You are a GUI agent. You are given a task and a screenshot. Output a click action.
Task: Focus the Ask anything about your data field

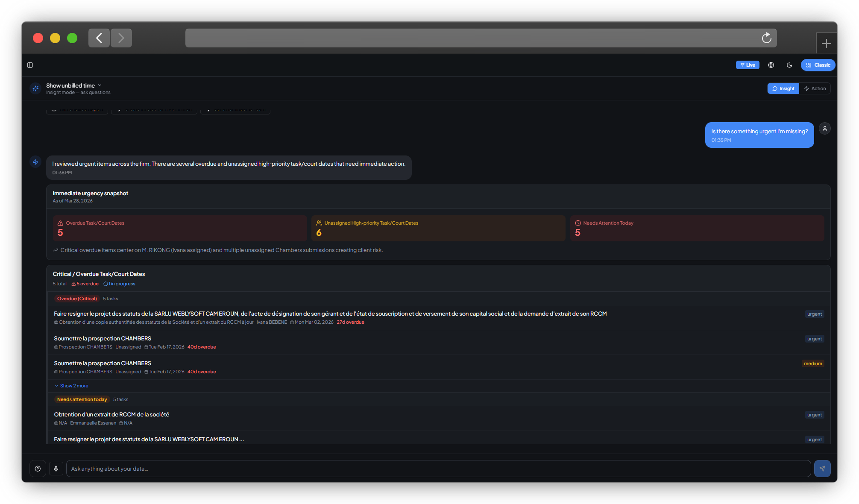[438, 469]
